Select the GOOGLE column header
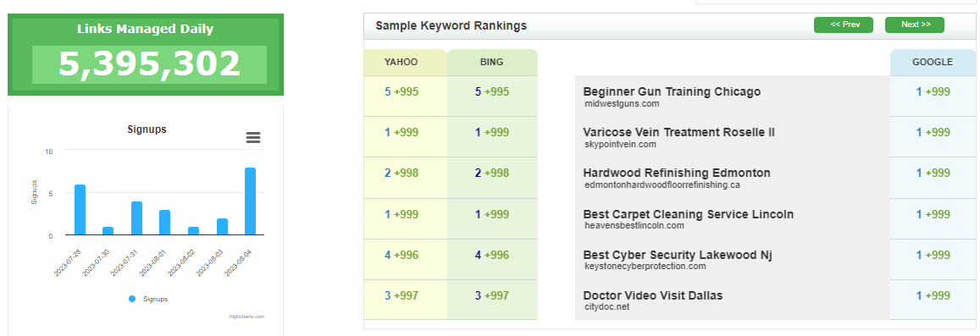The image size is (980, 336). (x=933, y=63)
